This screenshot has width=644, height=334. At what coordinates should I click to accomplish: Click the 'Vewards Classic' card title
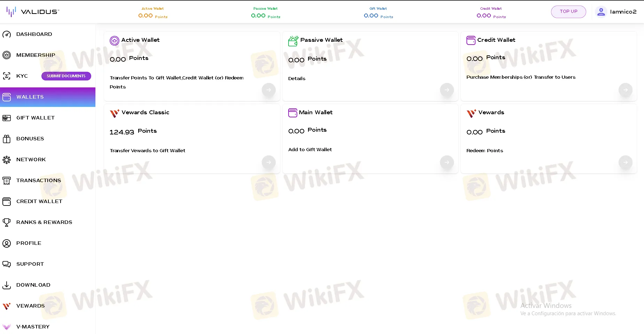(145, 112)
